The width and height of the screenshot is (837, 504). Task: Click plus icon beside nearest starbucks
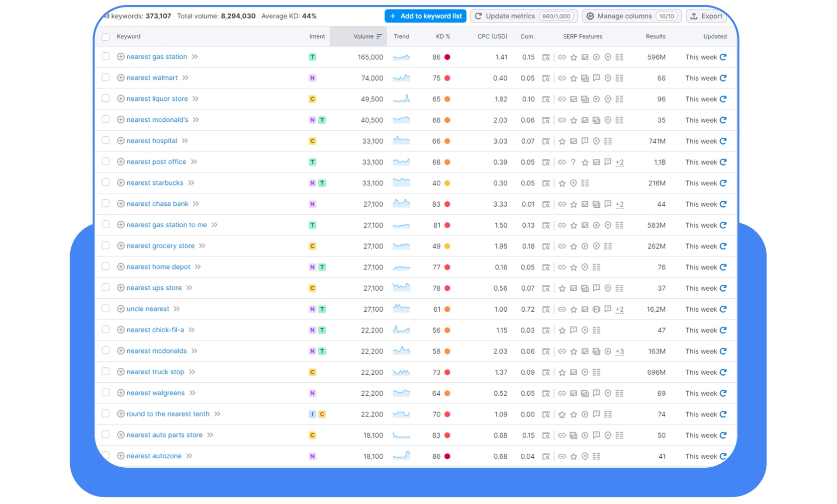pyautogui.click(x=121, y=183)
